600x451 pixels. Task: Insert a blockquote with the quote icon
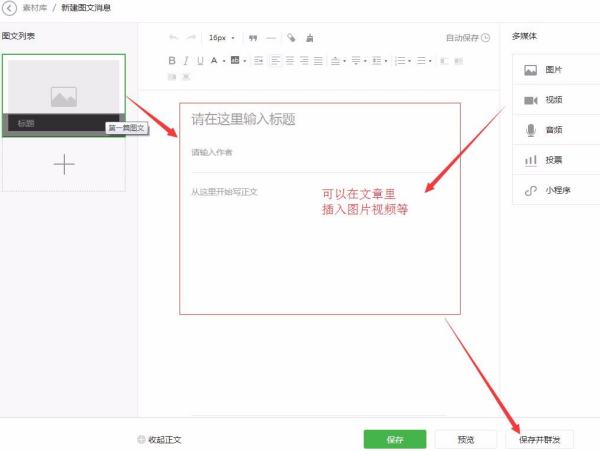click(x=253, y=38)
